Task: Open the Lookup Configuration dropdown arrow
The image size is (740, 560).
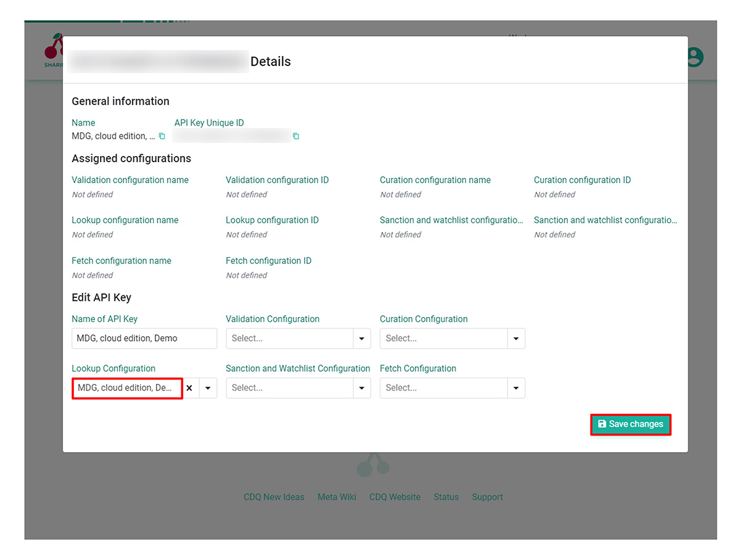Action: [208, 388]
